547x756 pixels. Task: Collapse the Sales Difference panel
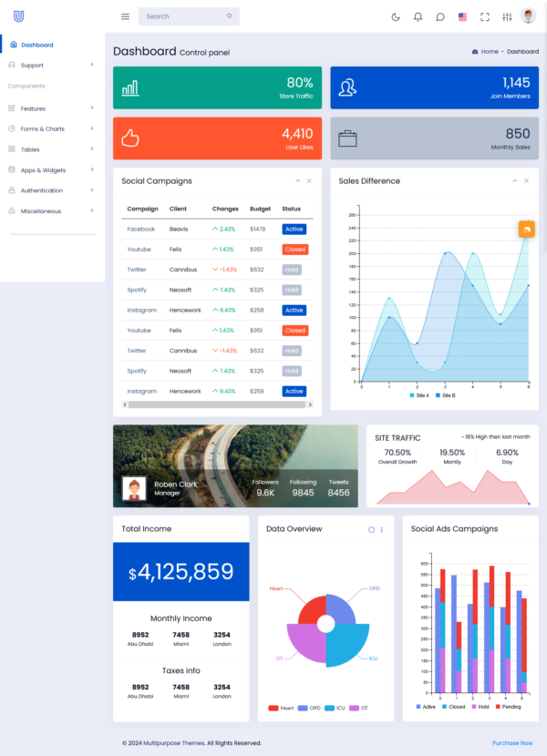(x=515, y=181)
